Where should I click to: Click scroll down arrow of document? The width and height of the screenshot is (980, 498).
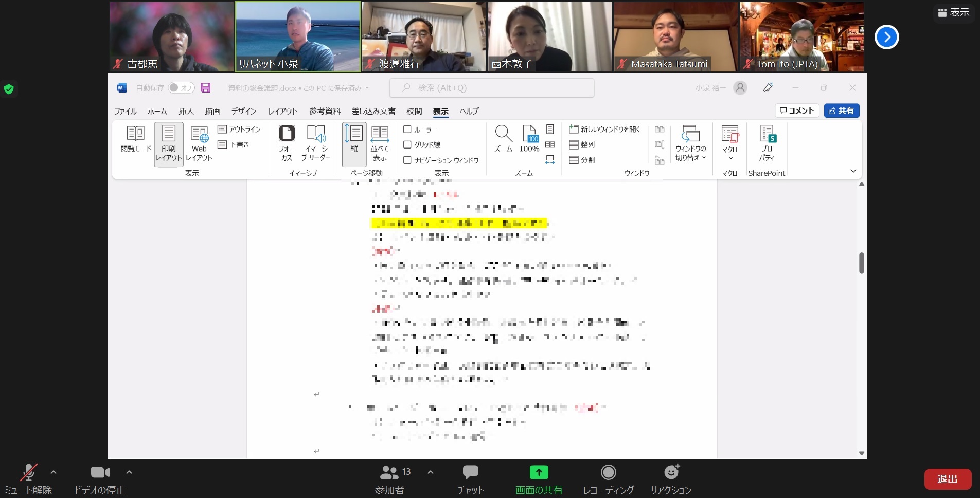pyautogui.click(x=862, y=453)
